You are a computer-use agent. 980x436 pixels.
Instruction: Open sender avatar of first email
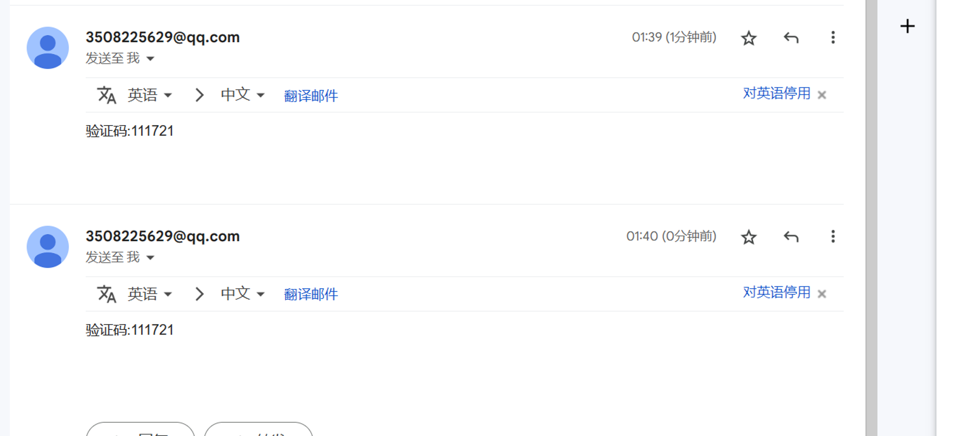[x=48, y=48]
